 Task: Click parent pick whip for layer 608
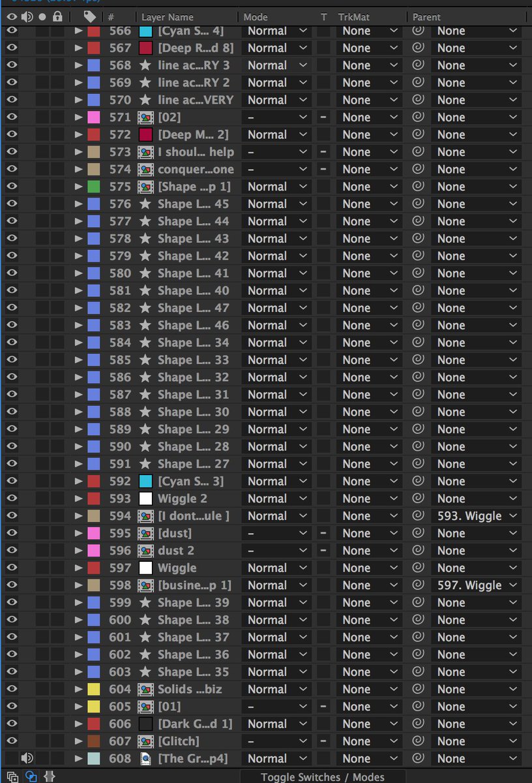[x=419, y=759]
